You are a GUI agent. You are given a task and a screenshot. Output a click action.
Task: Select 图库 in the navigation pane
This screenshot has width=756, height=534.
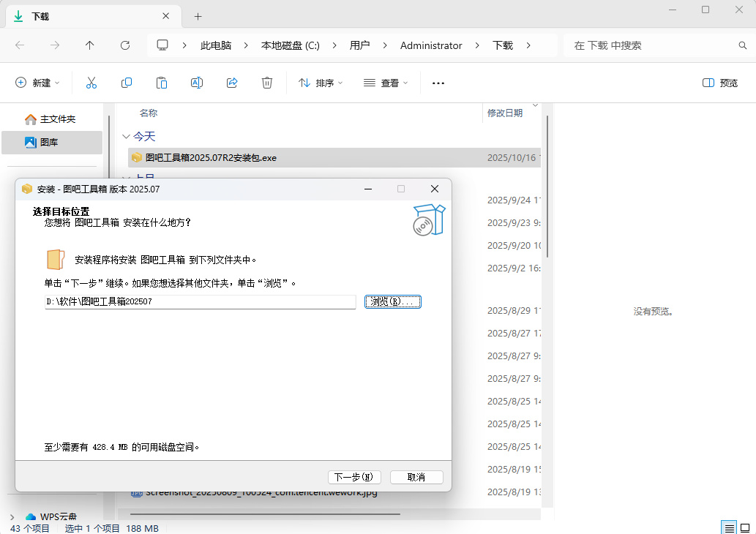click(x=52, y=143)
